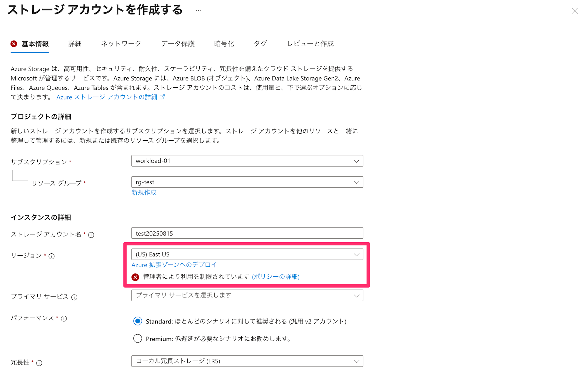Image resolution: width=588 pixels, height=379 pixels.
Task: Switch to the 暗号化 tab
Action: 224,44
